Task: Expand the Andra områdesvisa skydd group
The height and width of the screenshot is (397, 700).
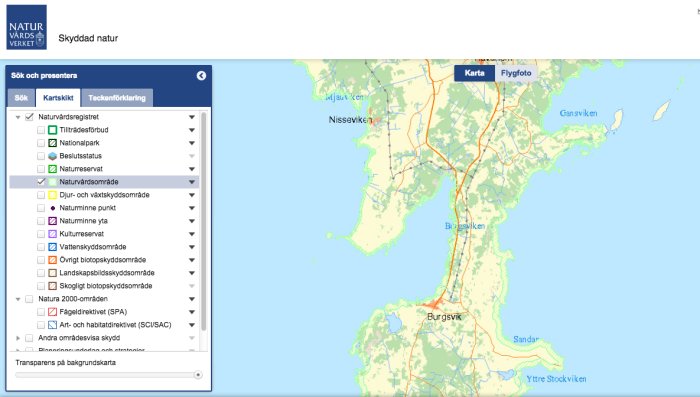Action: coord(18,338)
